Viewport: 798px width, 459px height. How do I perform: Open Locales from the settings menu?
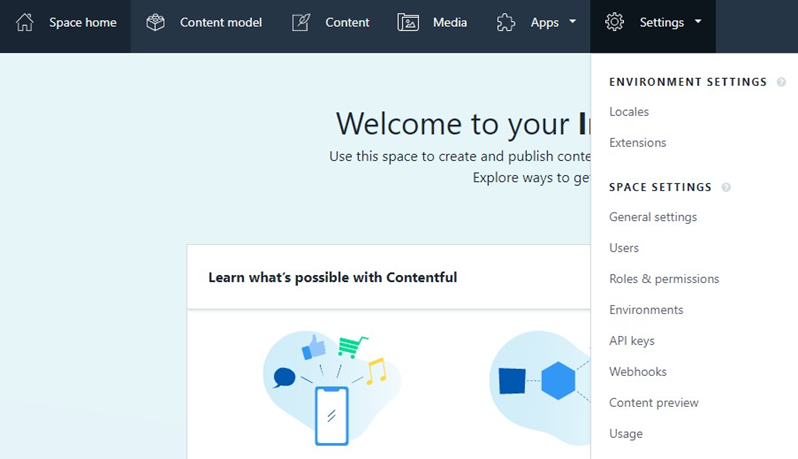pyautogui.click(x=629, y=112)
